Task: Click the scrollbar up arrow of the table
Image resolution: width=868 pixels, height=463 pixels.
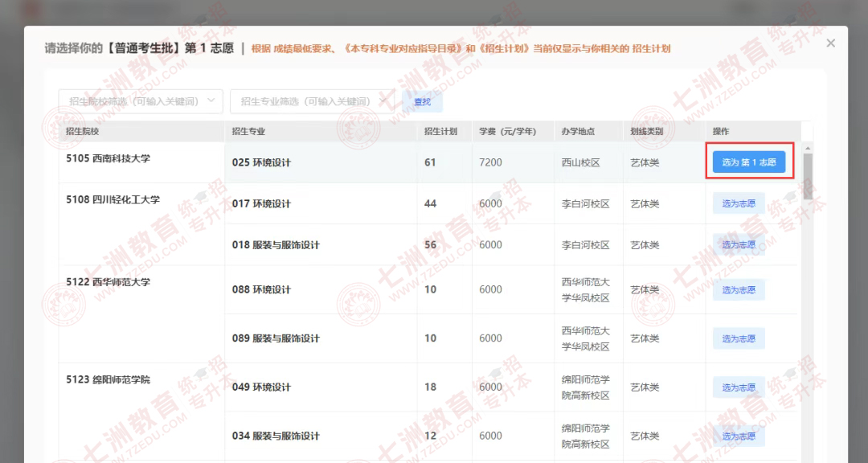Action: pos(808,148)
